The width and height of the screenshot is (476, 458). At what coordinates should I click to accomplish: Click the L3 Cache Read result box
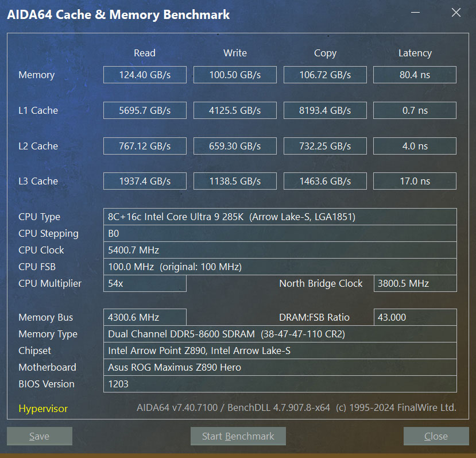[145, 181]
